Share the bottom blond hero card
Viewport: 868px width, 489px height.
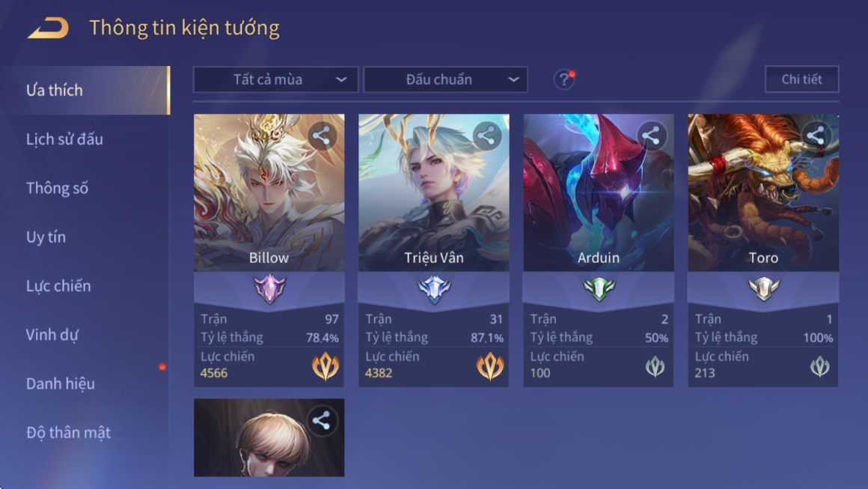(x=322, y=420)
